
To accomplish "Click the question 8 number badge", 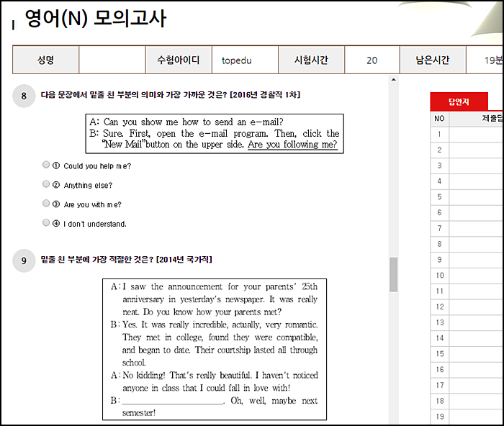I will click(24, 96).
